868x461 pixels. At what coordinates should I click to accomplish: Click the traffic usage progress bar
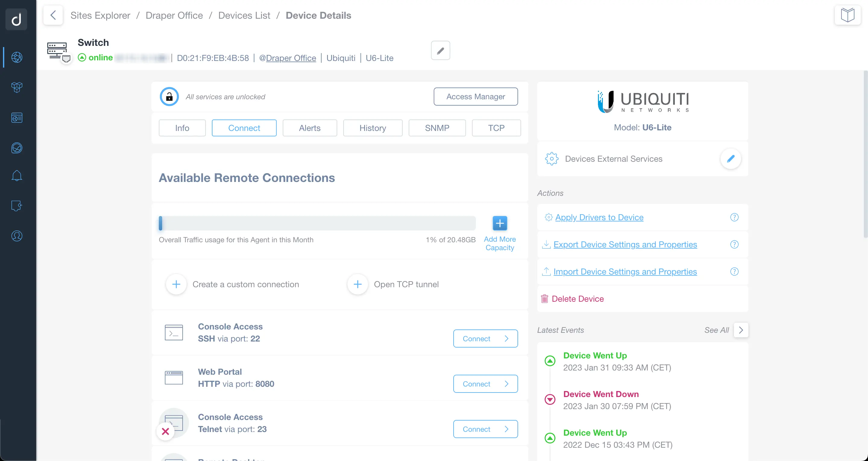tap(317, 223)
